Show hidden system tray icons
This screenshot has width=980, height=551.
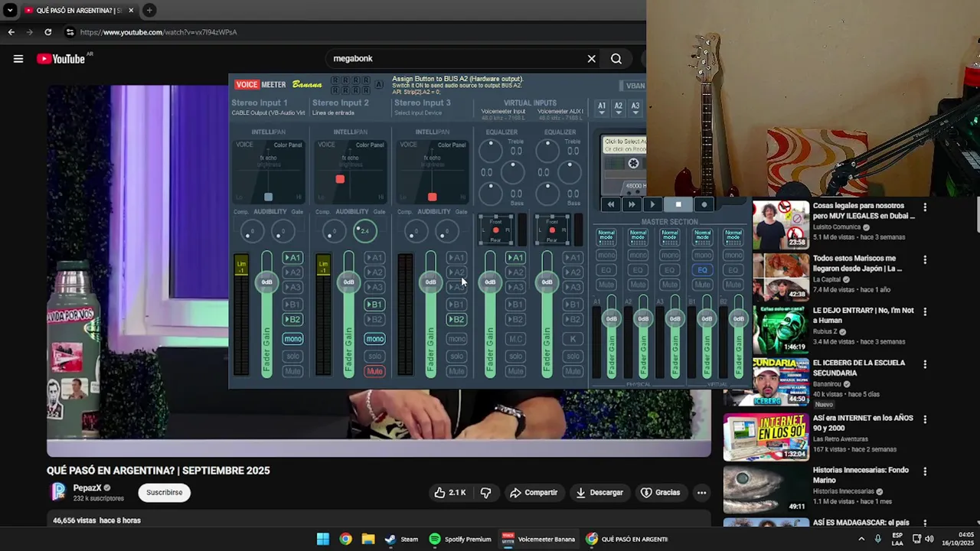[x=861, y=539]
